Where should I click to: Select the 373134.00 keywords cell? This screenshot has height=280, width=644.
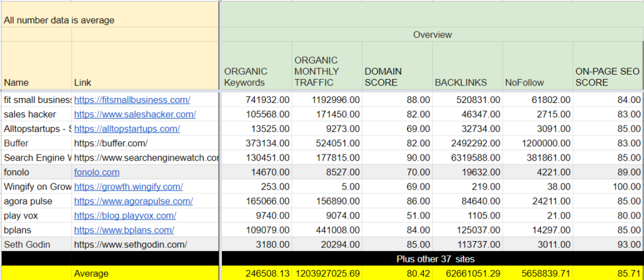tap(257, 144)
